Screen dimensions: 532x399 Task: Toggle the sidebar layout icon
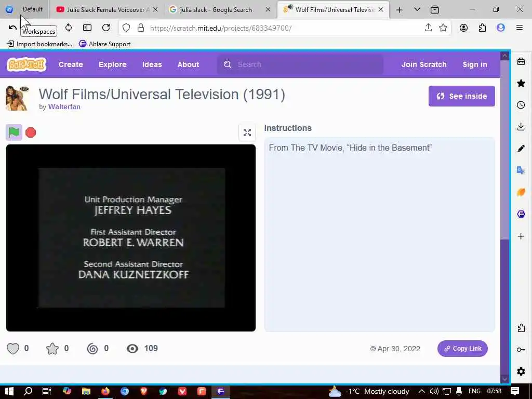point(87,28)
